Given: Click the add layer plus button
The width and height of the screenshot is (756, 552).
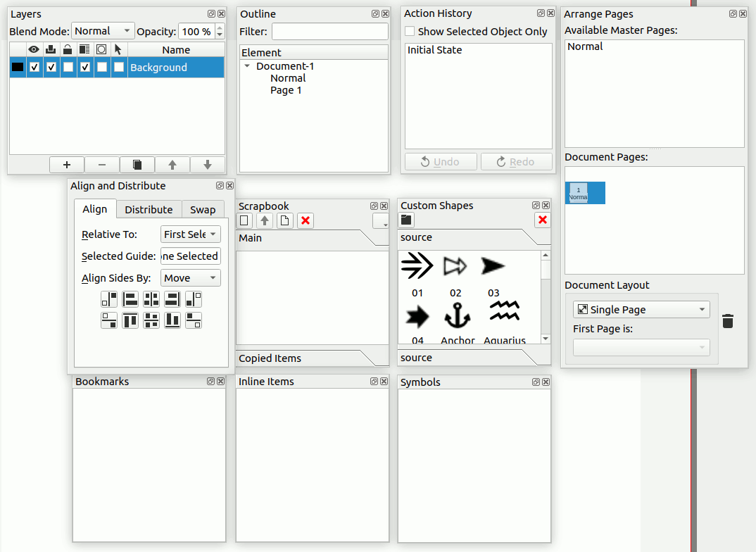Looking at the screenshot, I should point(67,165).
